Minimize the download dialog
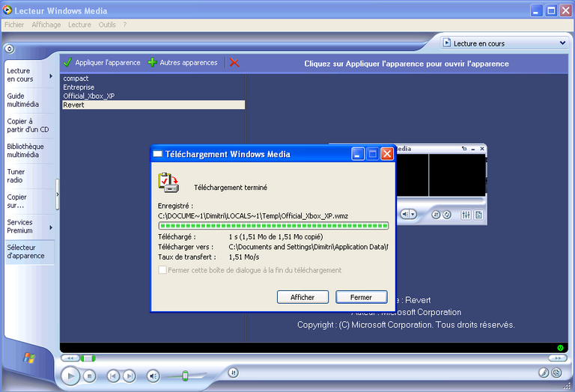The image size is (575, 392). pos(358,154)
